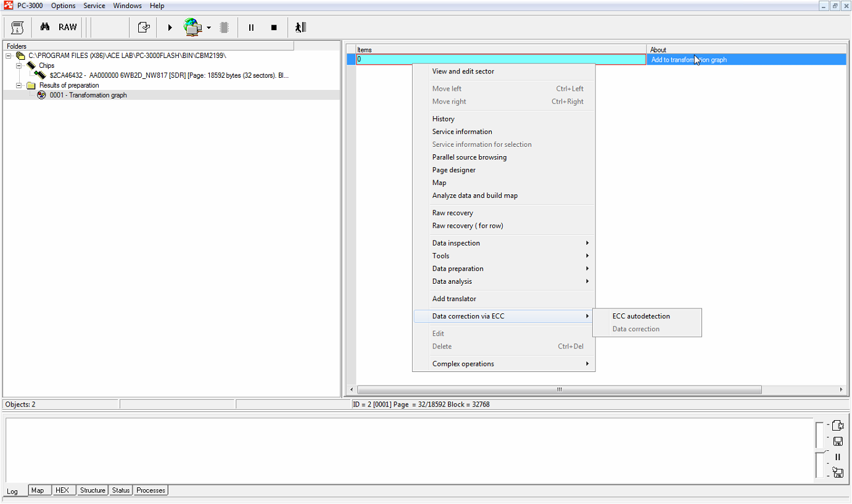Click the RAW toolbar button
Image resolution: width=852 pixels, height=504 pixels.
(68, 27)
